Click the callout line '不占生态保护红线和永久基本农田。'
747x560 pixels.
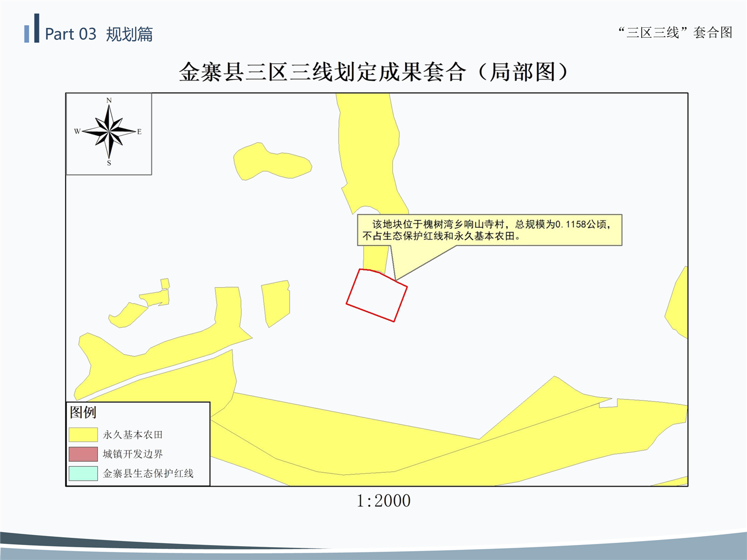click(442, 236)
